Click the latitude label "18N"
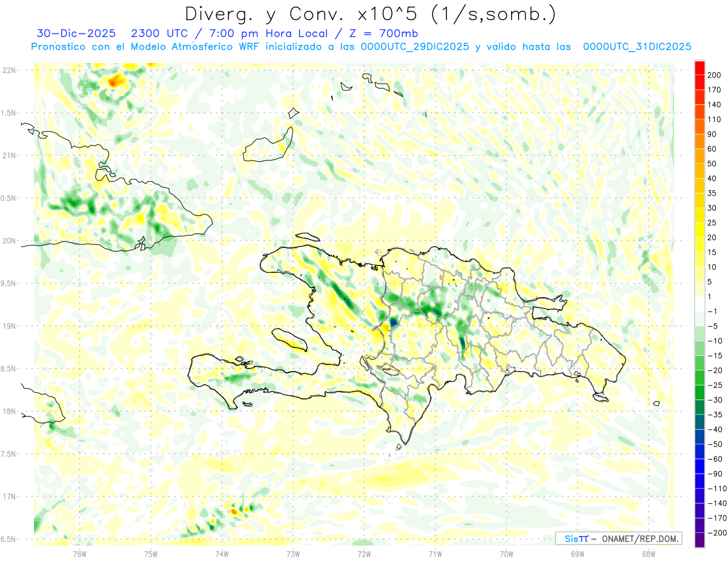Image resolution: width=728 pixels, height=562 pixels. coord(9,412)
